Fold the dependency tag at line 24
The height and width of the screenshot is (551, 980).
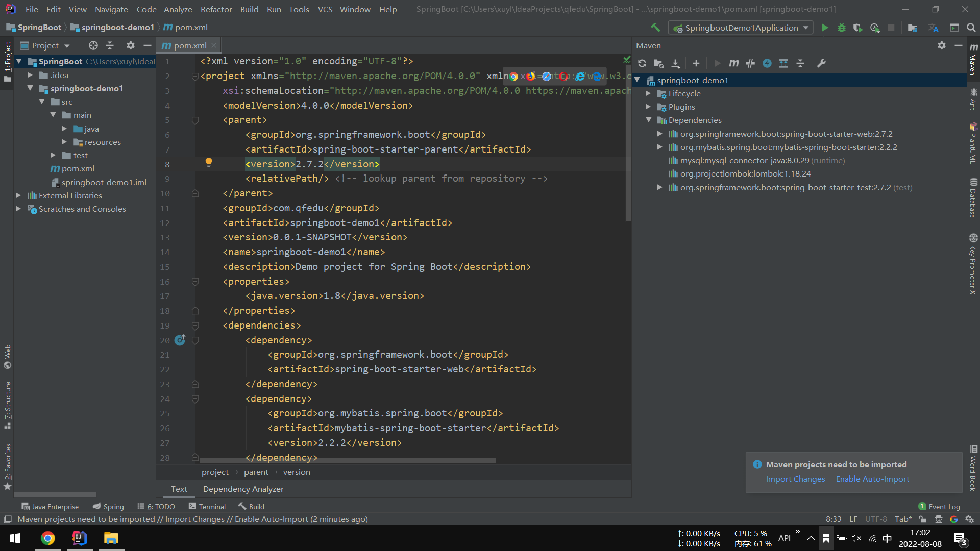pos(194,399)
